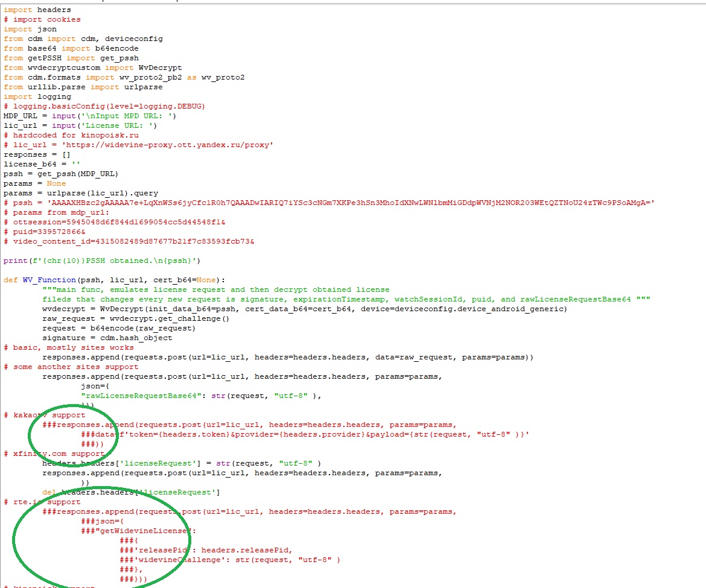Click the 'def WV_Function' definition line
The width and height of the screenshot is (706, 588).
pyautogui.click(x=115, y=280)
